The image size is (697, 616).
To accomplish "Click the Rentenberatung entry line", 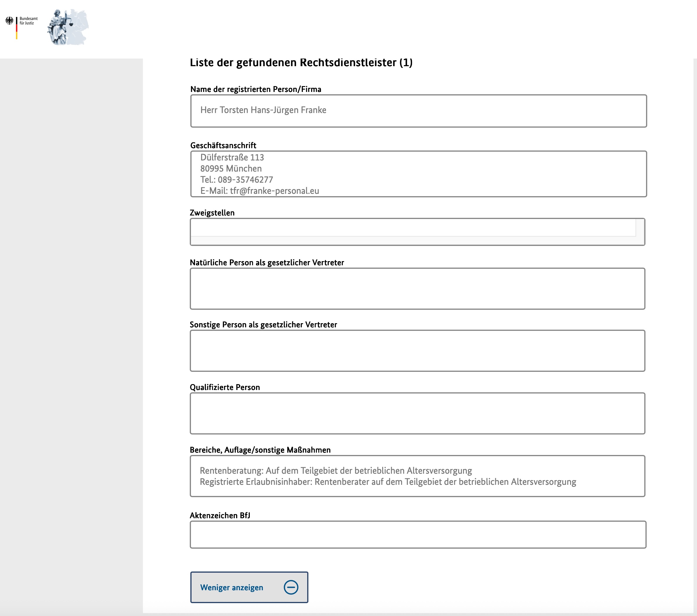I will [336, 470].
